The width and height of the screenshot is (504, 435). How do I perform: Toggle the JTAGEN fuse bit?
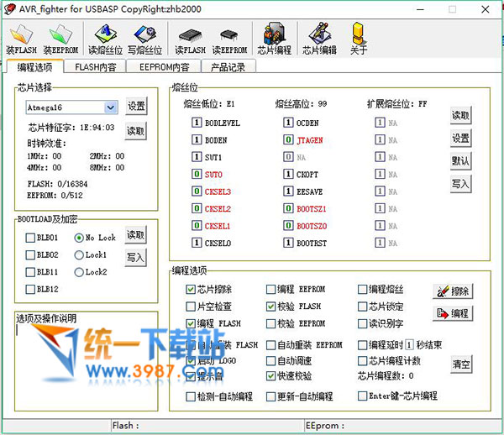(x=288, y=139)
